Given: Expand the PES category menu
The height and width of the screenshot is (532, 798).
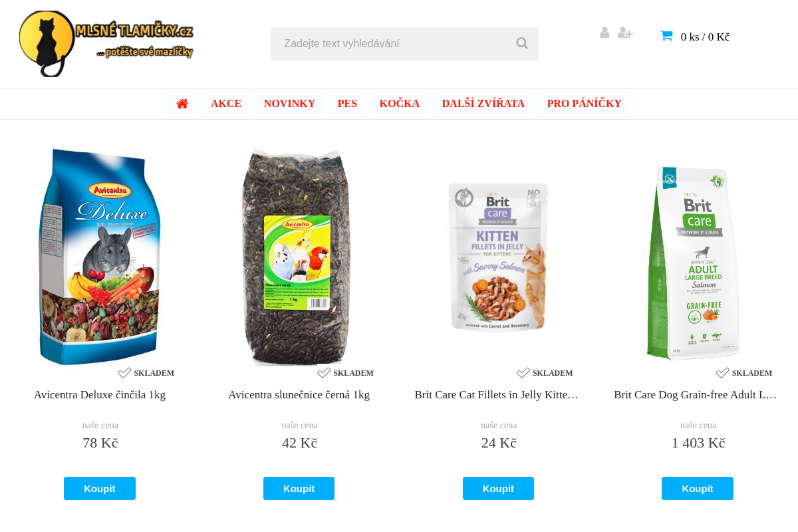Looking at the screenshot, I should coord(347,104).
